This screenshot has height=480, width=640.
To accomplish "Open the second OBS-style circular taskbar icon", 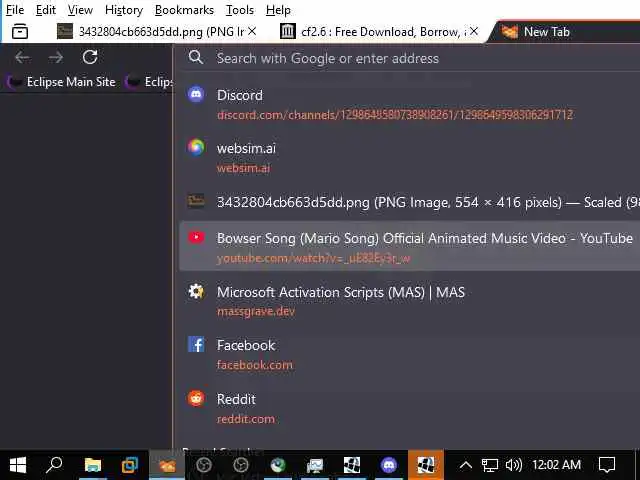I will pos(241,465).
